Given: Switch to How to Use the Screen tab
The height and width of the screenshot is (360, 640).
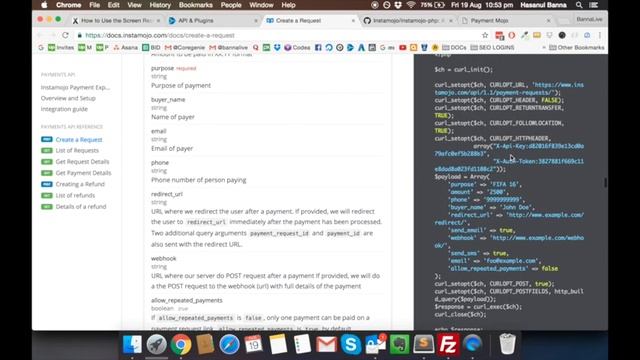Looking at the screenshot, I should coord(116,20).
